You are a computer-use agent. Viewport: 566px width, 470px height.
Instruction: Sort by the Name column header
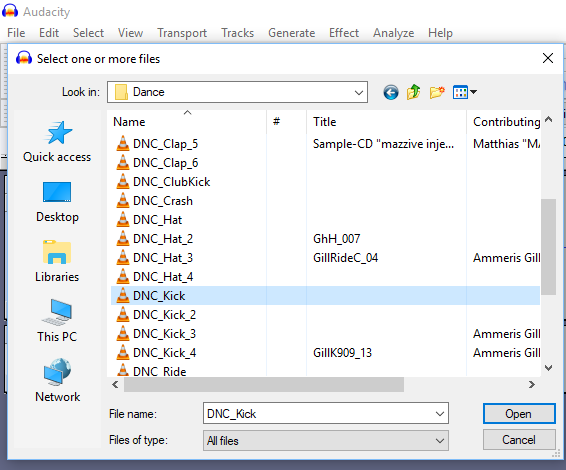tap(129, 122)
